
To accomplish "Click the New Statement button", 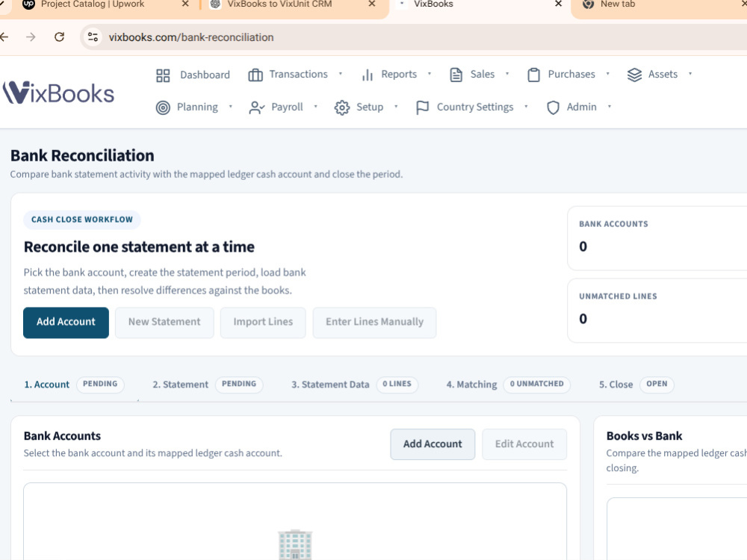I will tap(164, 323).
